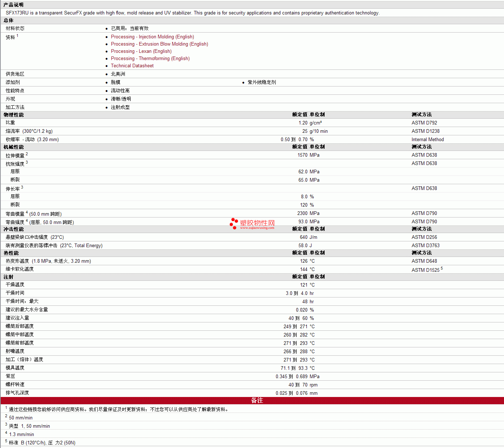Screen dimensions: 504x448
Task: Select the 流动性高 feature value
Action: point(120,91)
